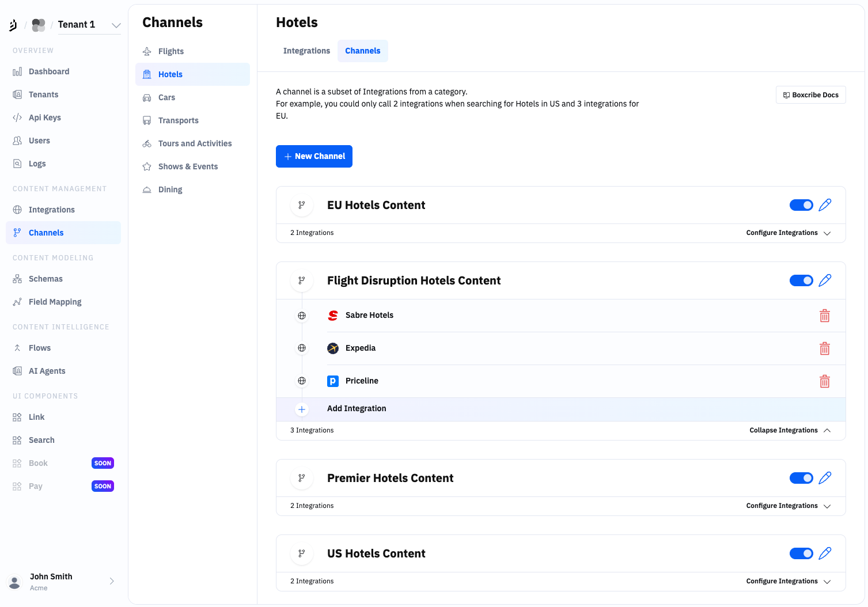Disable the EU Hotels Content toggle
Image resolution: width=868 pixels, height=607 pixels.
point(801,205)
